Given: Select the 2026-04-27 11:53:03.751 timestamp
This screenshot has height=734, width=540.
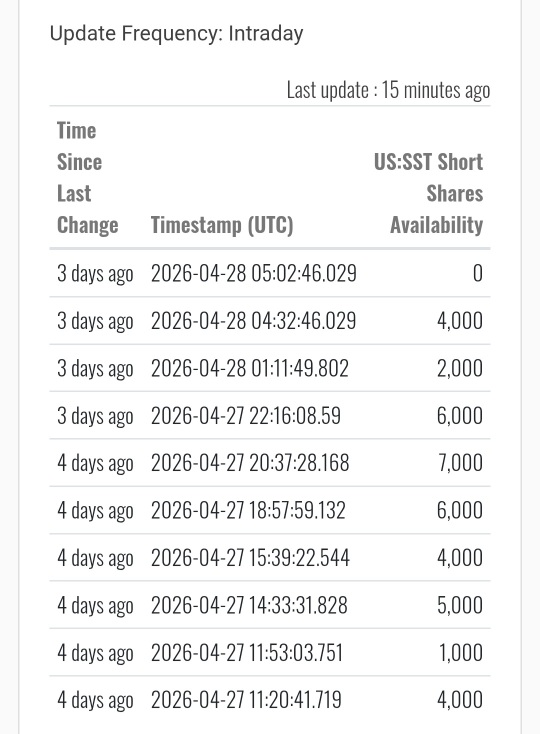Looking at the screenshot, I should pyautogui.click(x=247, y=653).
